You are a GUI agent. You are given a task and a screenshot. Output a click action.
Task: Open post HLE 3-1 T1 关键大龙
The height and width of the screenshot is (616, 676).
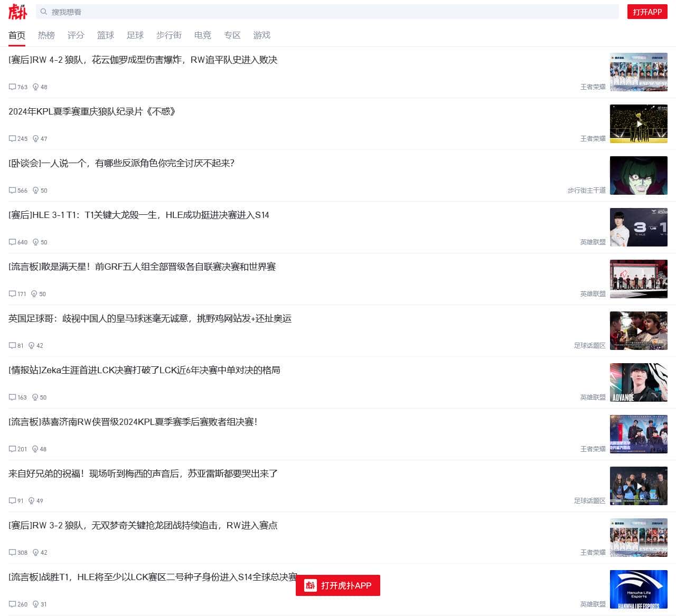point(139,215)
